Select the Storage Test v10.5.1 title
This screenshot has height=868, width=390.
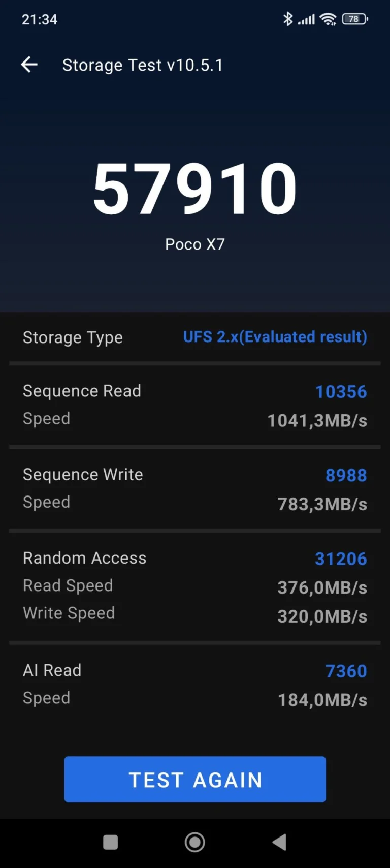[x=143, y=65]
